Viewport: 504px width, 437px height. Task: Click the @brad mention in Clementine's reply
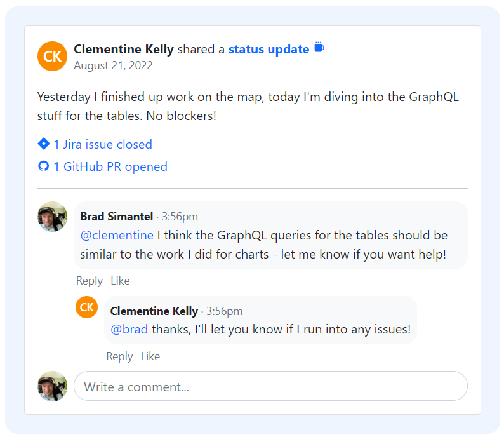(x=129, y=329)
